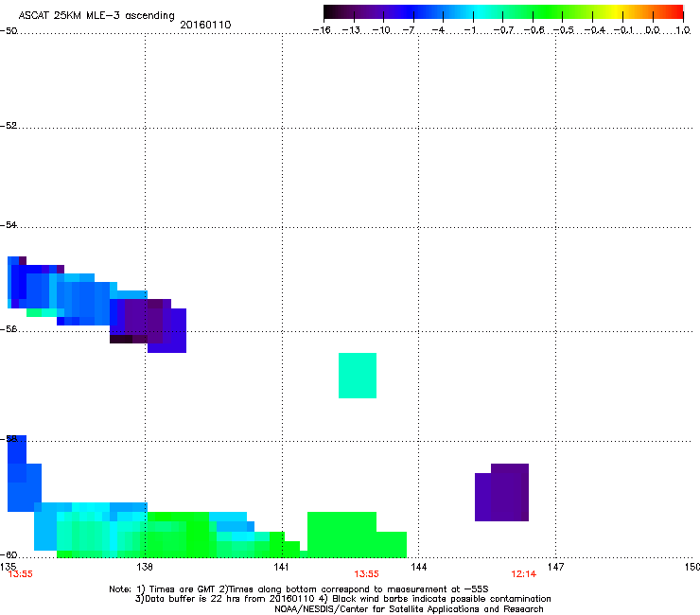This screenshot has height=615, width=700.
Task: Click the 'Data buffer is 22 hrs' note line
Action: (342, 599)
